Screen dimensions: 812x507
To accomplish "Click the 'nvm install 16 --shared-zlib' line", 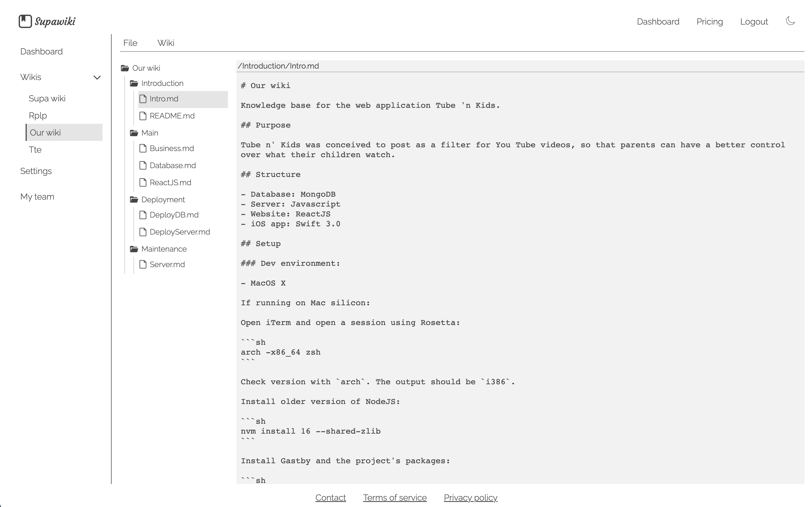I will click(x=311, y=431).
